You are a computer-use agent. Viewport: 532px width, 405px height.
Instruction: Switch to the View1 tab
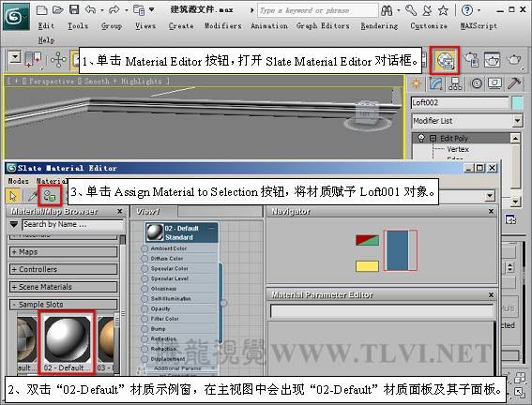coord(148,212)
